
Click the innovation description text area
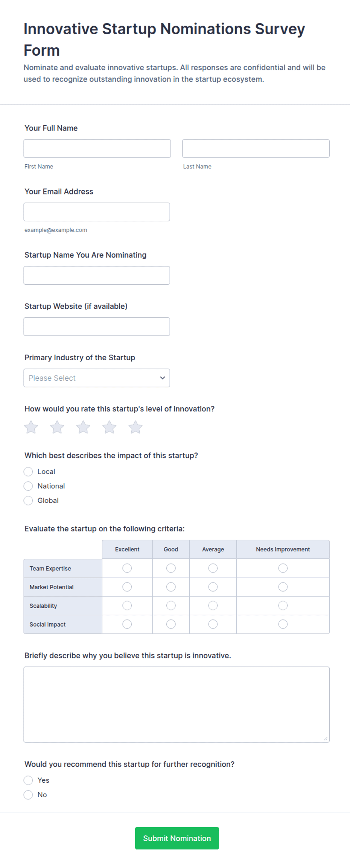177,704
